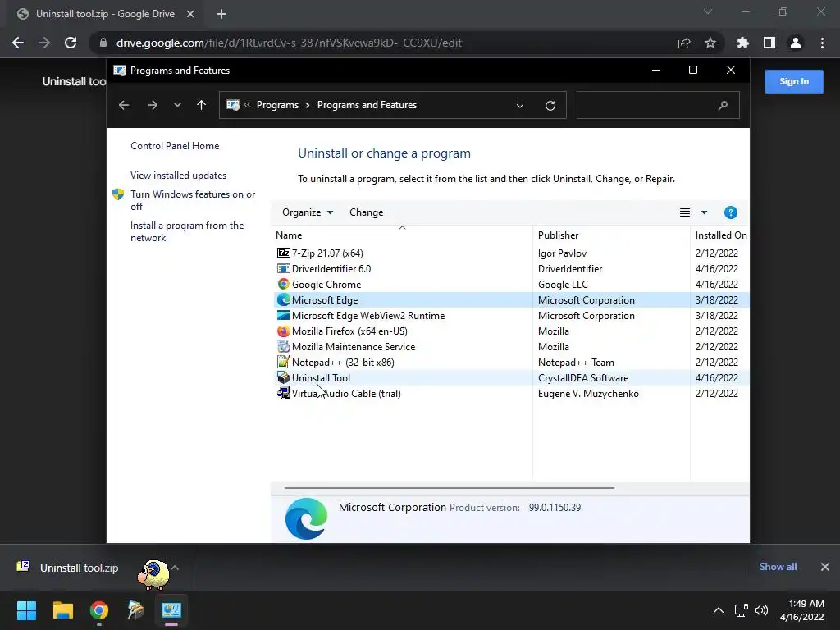This screenshot has height=630, width=840.
Task: Click the Control Panel taskbar icon
Action: click(x=171, y=610)
